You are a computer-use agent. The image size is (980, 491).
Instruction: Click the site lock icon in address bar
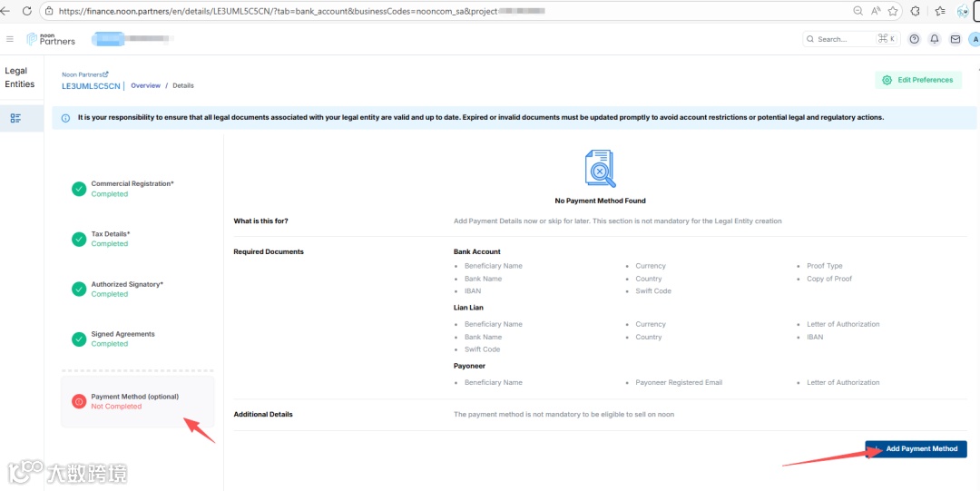coord(49,11)
